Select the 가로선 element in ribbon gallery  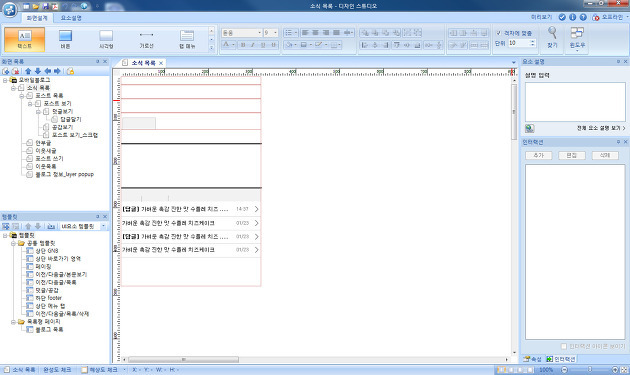[x=146, y=39]
